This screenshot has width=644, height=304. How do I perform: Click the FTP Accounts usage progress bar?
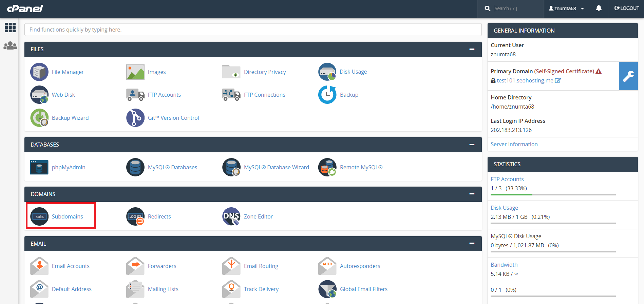[553, 195]
